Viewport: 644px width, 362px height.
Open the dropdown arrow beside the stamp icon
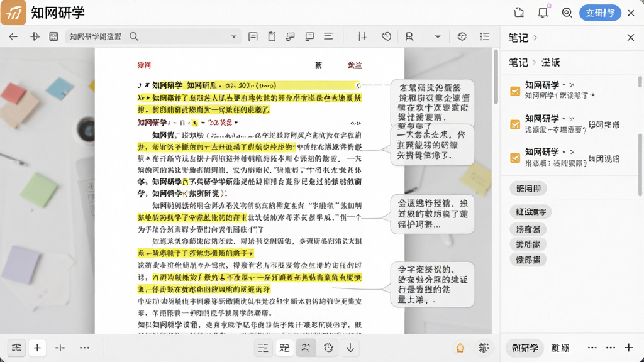point(438,36)
